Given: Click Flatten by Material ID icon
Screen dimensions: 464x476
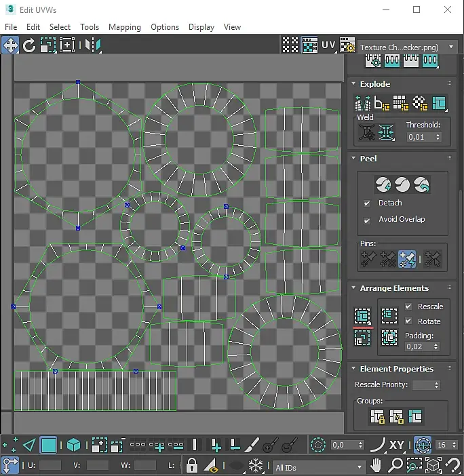Looking at the screenshot, I should coord(420,103).
